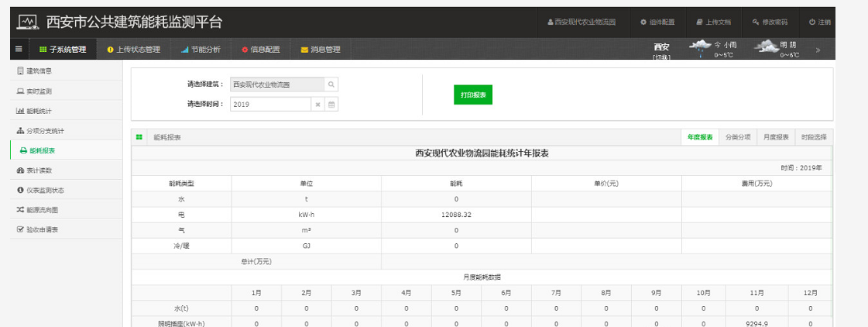The height and width of the screenshot is (327, 868).
Task: Click 修改密码 in the header
Action: coord(770,22)
